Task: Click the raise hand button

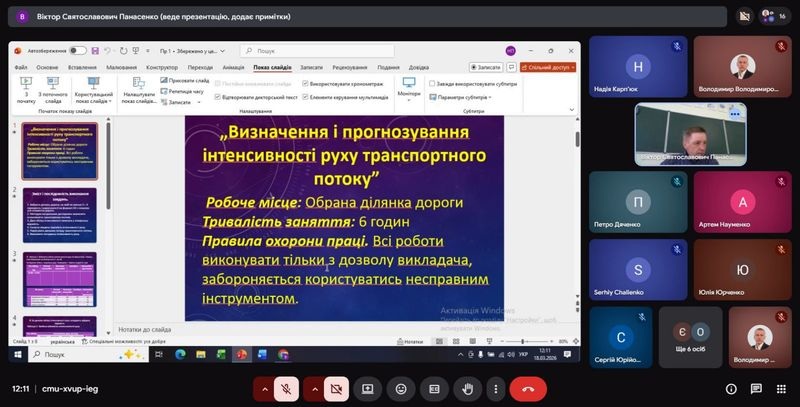Action: click(467, 388)
